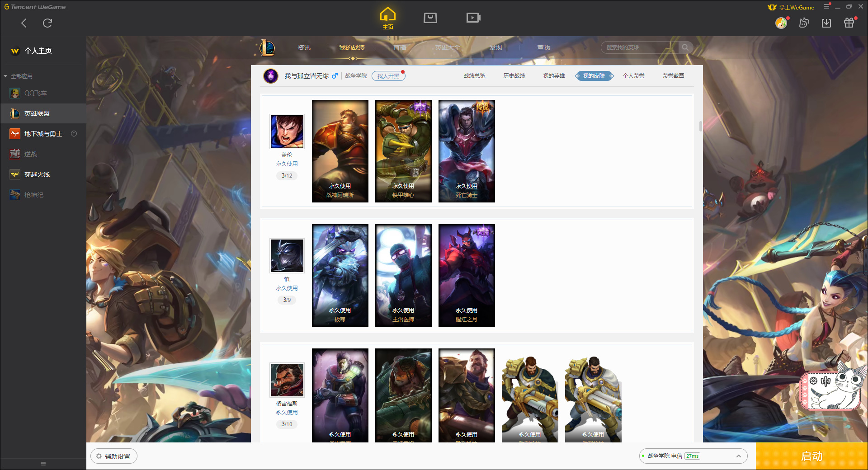868x470 pixels.
Task: Open the gift box icon
Action: [849, 23]
